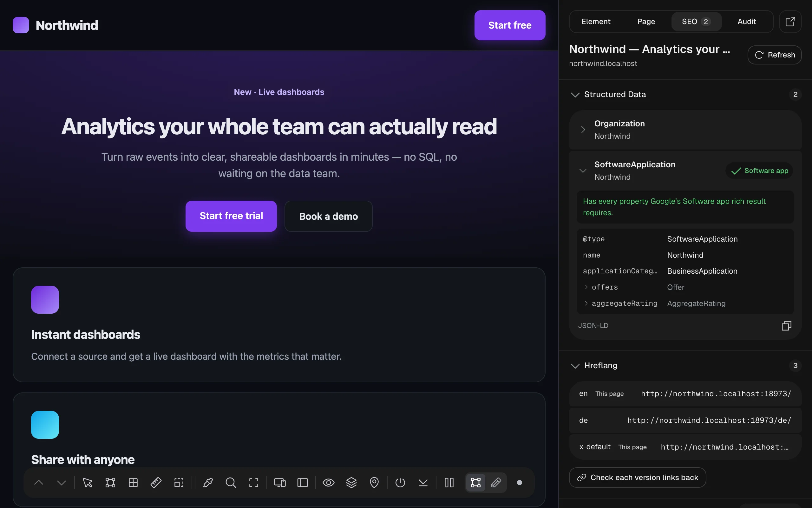Open the responsive devices preview icon

click(x=280, y=483)
